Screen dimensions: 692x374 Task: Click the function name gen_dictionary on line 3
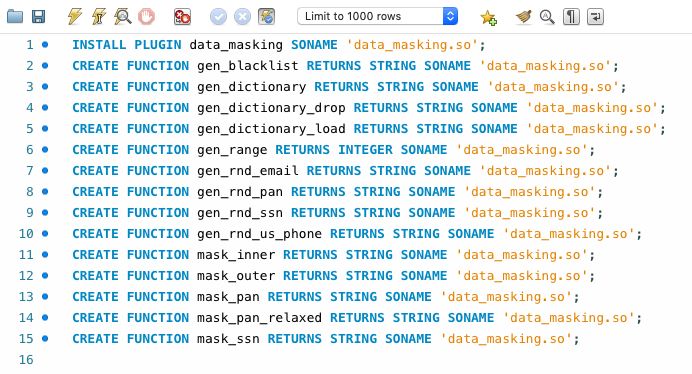[x=252, y=87]
